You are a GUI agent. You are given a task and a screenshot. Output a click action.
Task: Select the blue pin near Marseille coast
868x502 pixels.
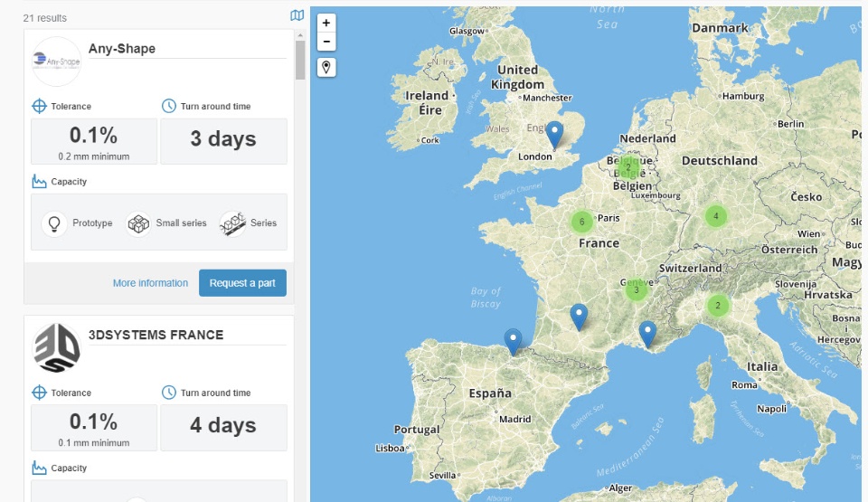[x=647, y=335]
